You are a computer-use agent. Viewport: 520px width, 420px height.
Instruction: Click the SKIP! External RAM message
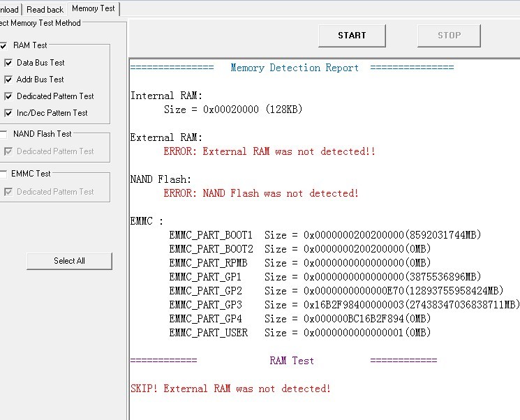click(x=230, y=389)
